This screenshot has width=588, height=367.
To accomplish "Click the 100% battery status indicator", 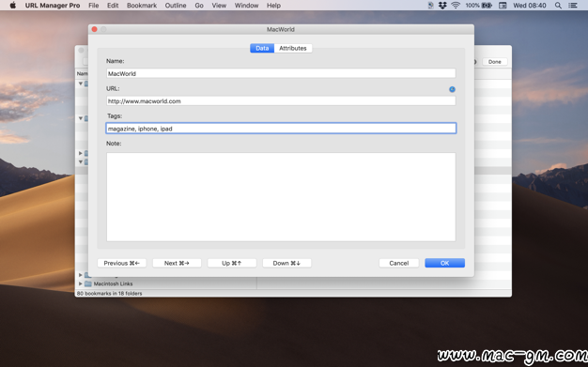I will (x=478, y=6).
